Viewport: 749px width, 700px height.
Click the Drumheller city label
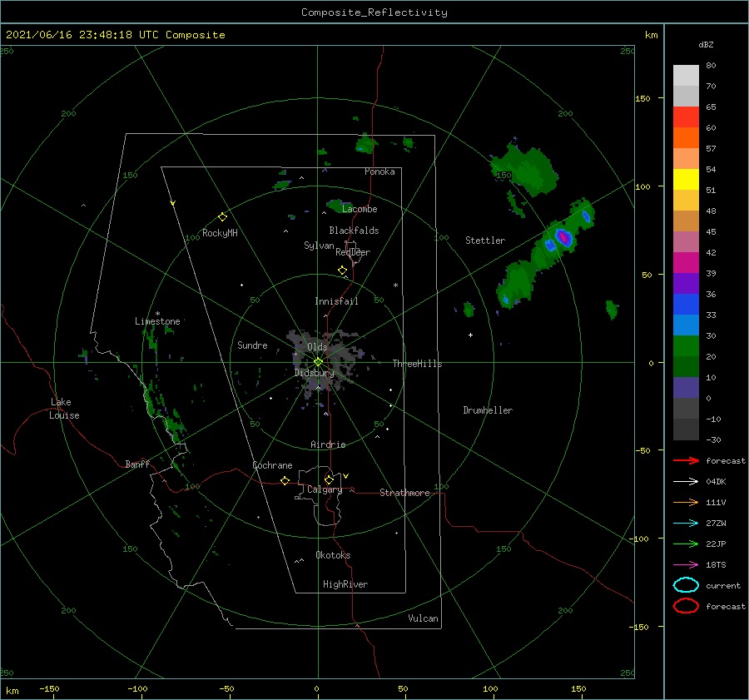click(488, 410)
